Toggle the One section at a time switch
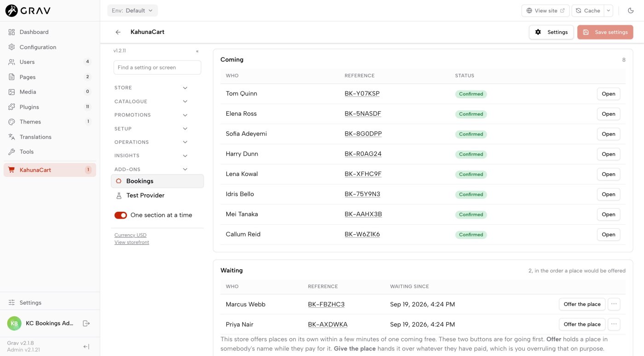This screenshot has width=644, height=356. [121, 215]
